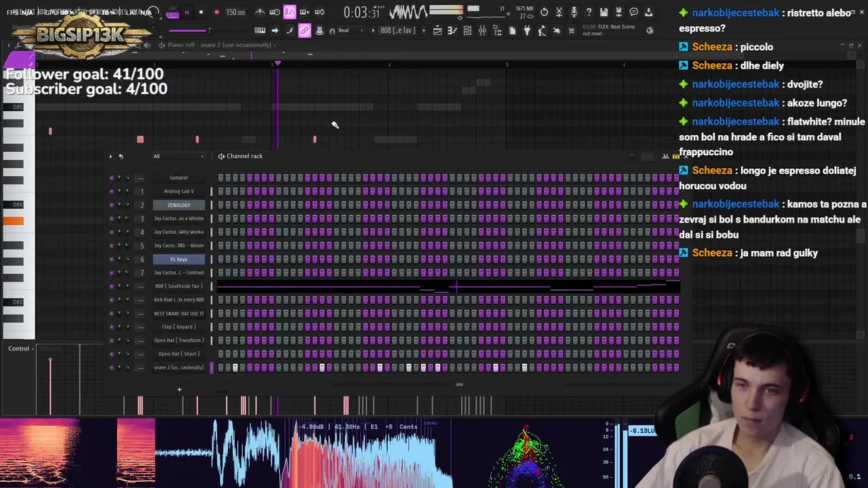Open the channel rack graph editor bars icon
This screenshot has width=868, height=488.
click(x=666, y=156)
